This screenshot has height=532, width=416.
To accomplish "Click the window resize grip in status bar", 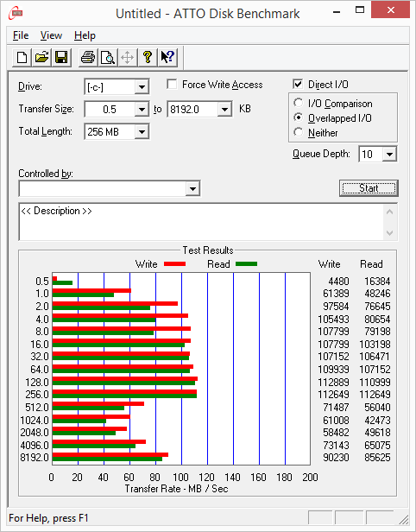I will (403, 518).
